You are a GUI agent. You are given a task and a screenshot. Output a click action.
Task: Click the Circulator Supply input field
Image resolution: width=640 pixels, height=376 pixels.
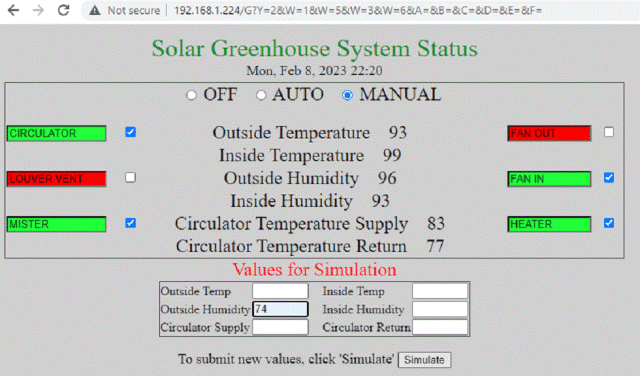(x=280, y=327)
